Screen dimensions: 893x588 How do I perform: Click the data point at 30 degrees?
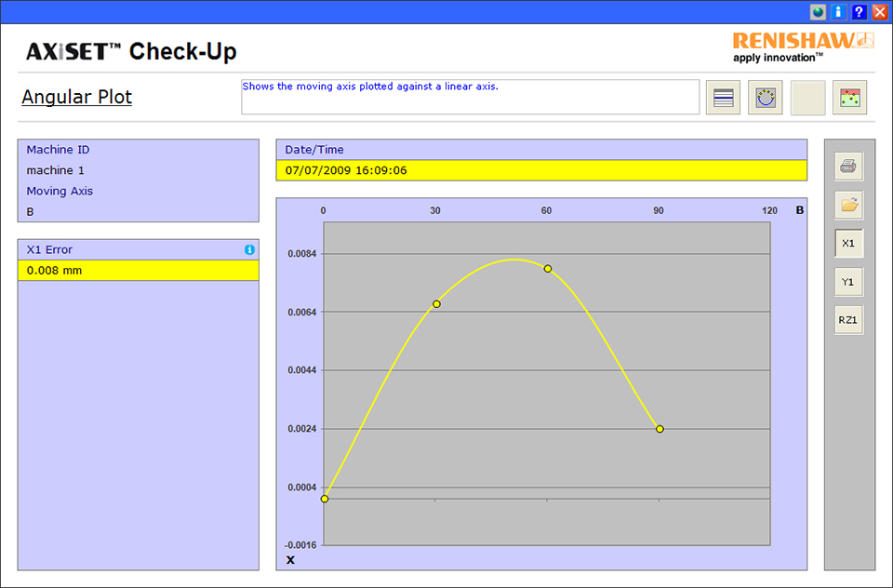pyautogui.click(x=436, y=304)
